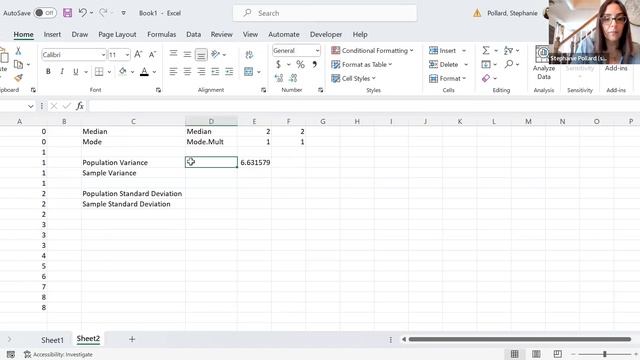Click the AutoSum sigma icon
Viewport: 640px width, 360px height.
(x=486, y=51)
